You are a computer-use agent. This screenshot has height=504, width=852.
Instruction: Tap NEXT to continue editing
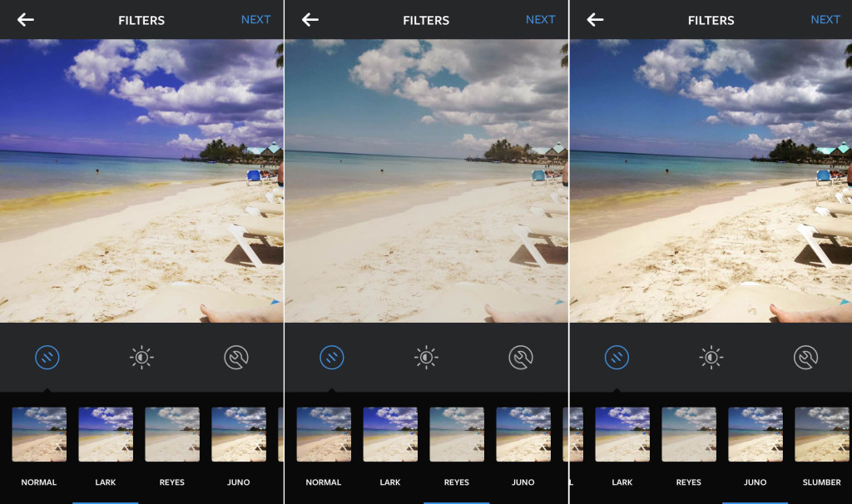coord(255,19)
